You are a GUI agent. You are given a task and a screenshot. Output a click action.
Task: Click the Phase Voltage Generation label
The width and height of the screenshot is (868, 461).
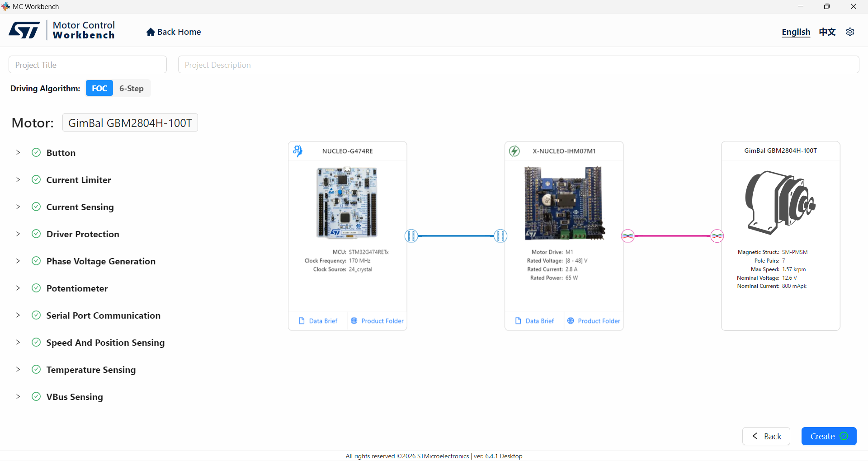click(x=101, y=261)
